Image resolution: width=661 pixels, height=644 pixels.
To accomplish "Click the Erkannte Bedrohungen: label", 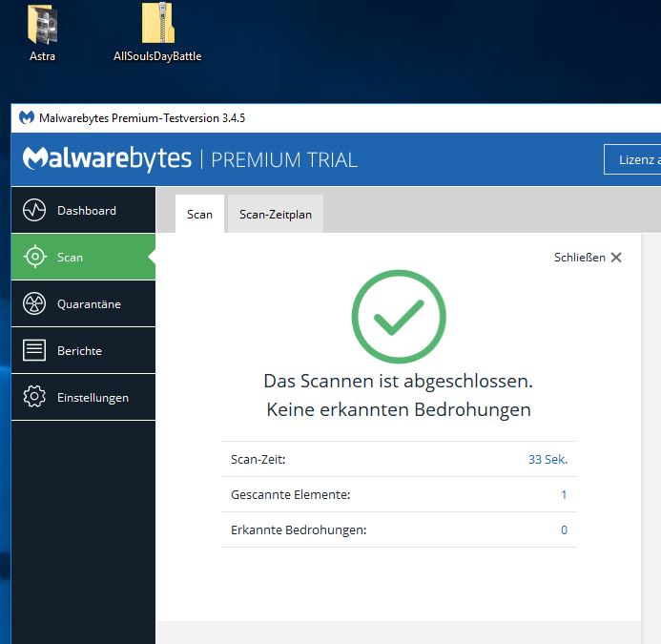I will click(299, 530).
